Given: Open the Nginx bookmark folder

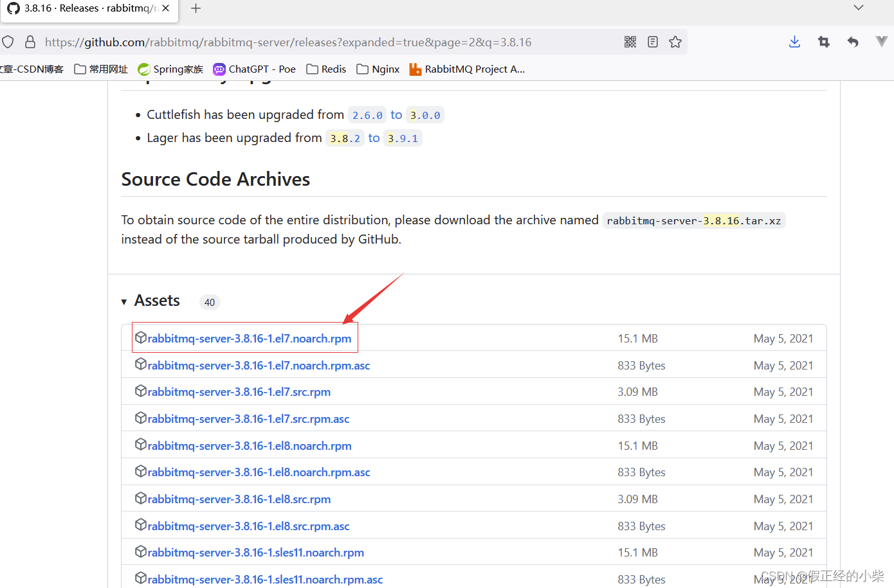Looking at the screenshot, I should [x=378, y=69].
